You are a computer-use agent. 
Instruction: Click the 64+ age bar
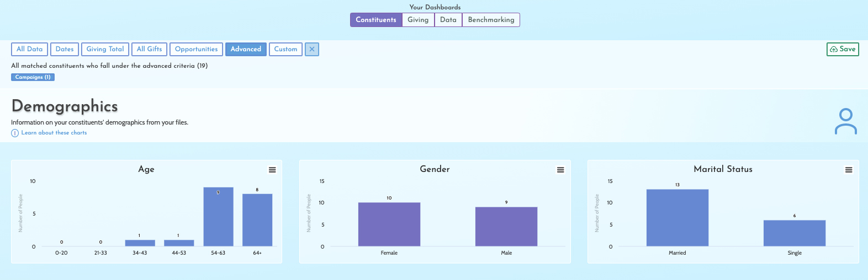[x=257, y=220]
